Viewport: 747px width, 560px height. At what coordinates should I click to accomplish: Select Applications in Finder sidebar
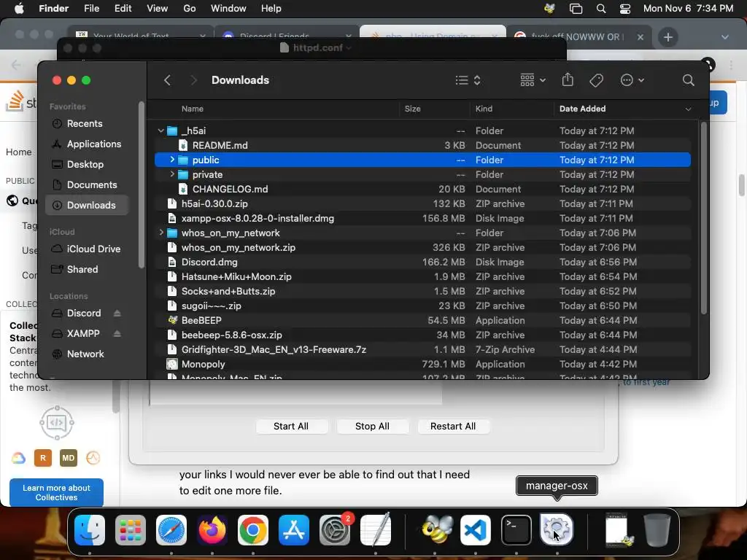[86, 144]
